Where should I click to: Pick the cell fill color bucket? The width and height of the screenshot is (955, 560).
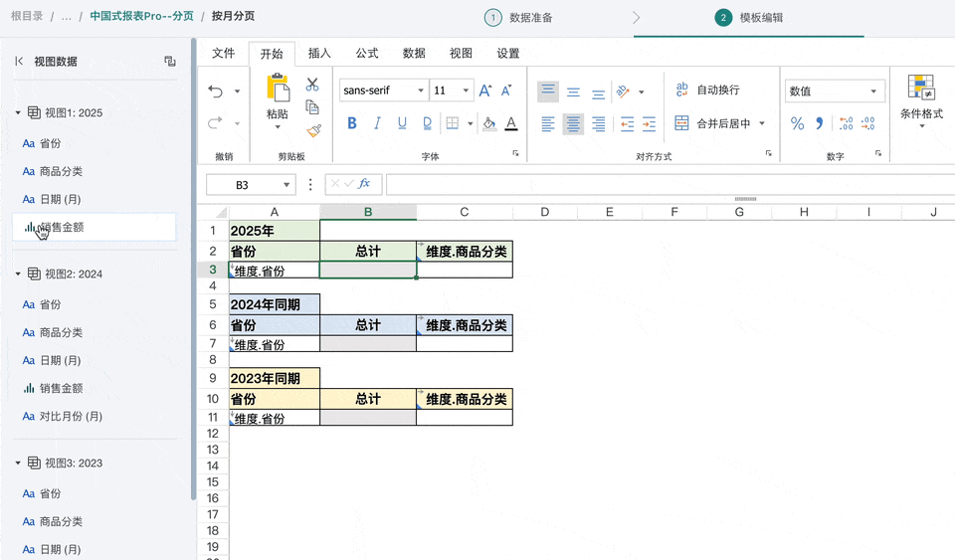tap(489, 123)
